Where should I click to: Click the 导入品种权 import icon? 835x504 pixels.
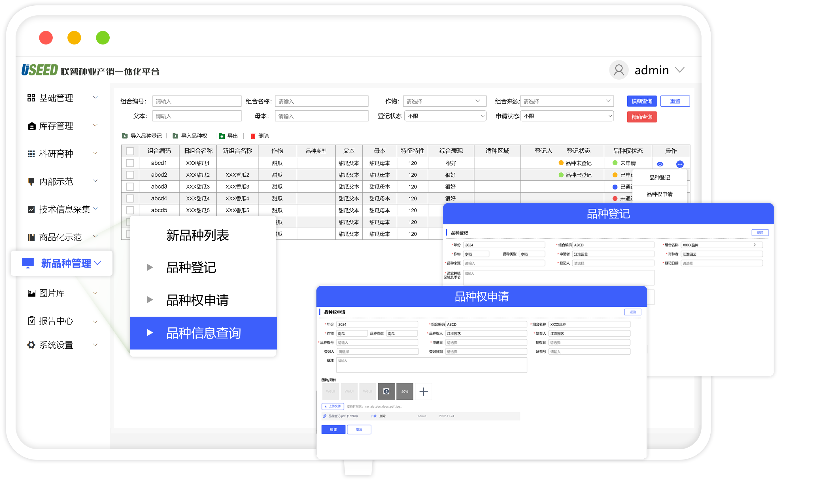[175, 136]
